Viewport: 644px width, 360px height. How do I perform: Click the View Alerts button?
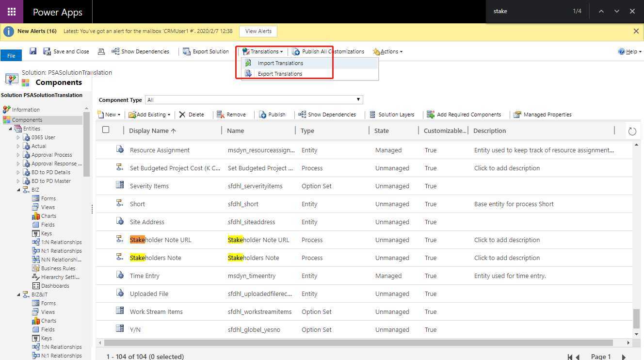[258, 31]
